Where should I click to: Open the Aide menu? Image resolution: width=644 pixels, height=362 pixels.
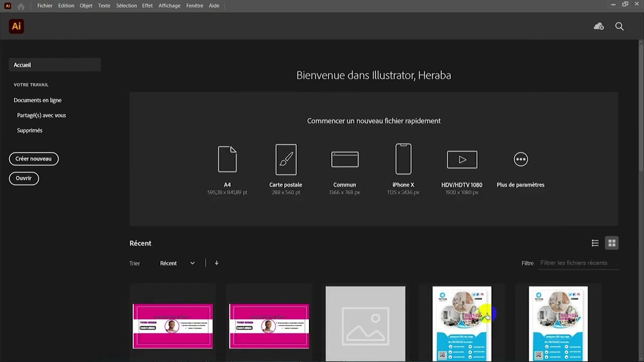pos(214,6)
